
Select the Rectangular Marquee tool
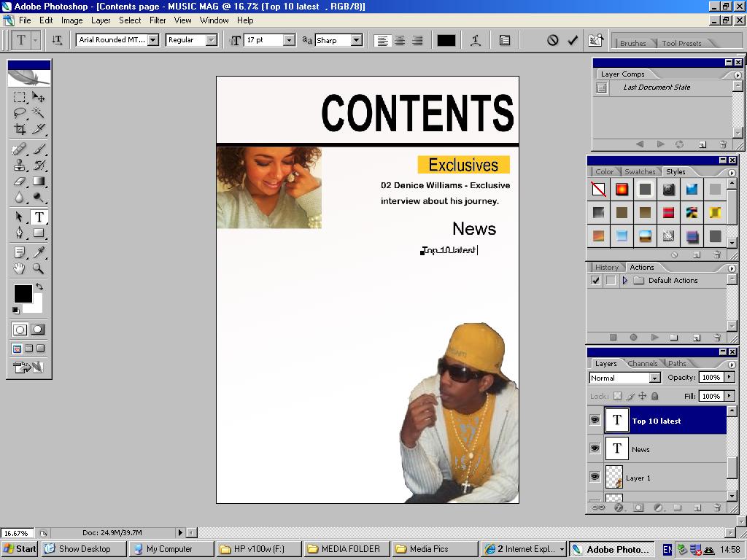click(19, 97)
